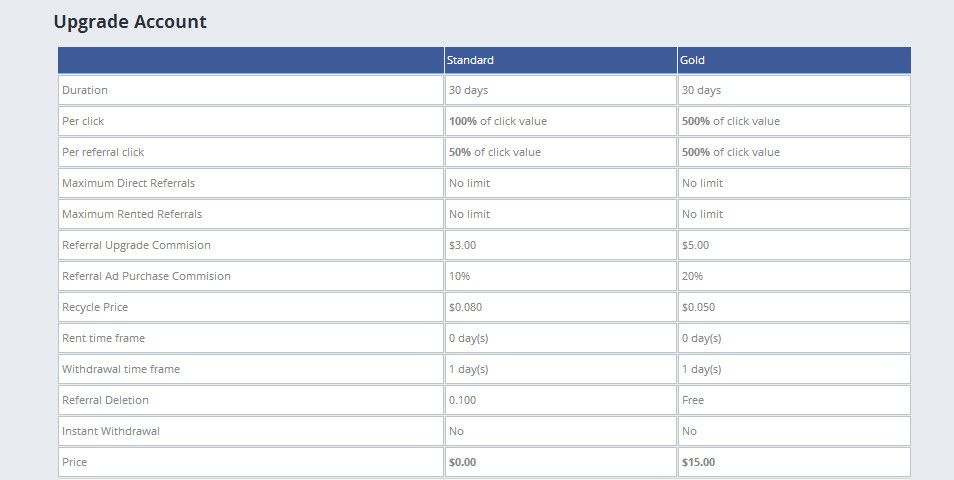954x480 pixels.
Task: Click the $3.00 referral upgrade commission cell
Action: click(462, 245)
